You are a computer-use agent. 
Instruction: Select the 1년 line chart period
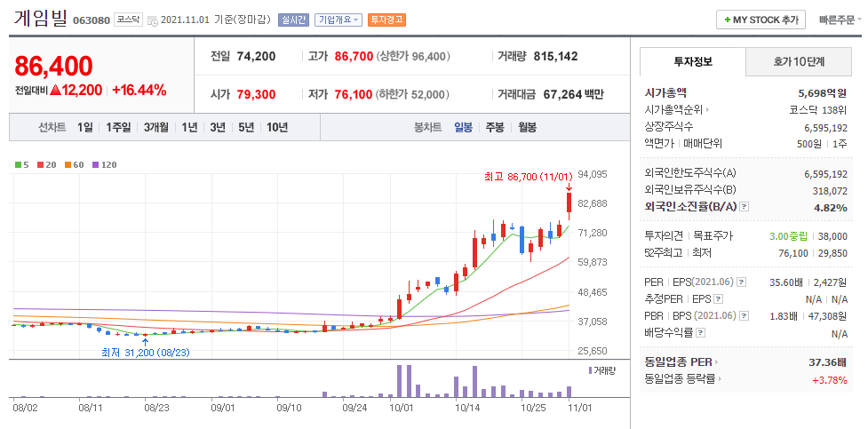189,127
